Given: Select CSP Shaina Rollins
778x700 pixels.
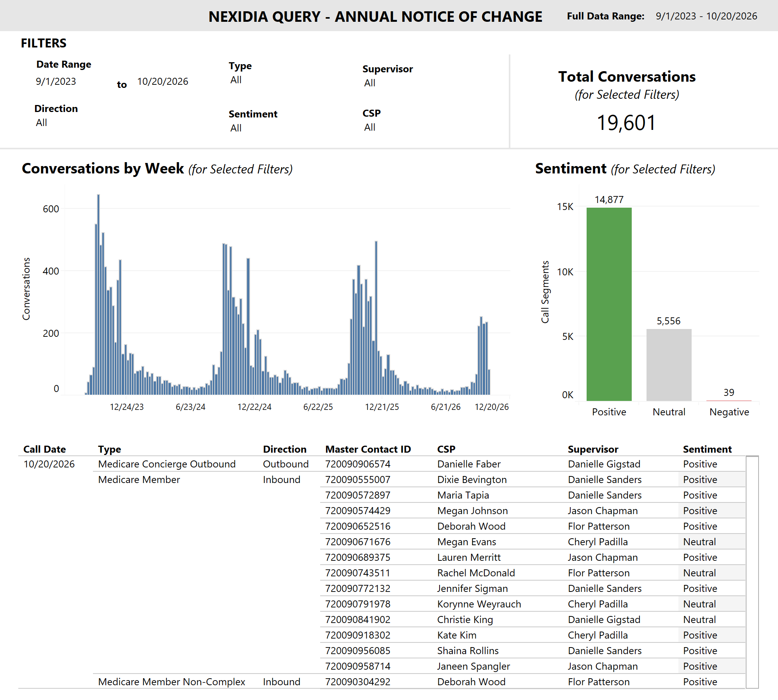Looking at the screenshot, I should [468, 651].
